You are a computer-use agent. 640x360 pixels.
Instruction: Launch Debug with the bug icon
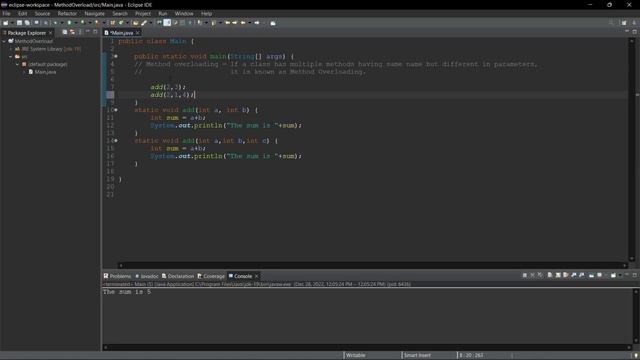coord(56,23)
